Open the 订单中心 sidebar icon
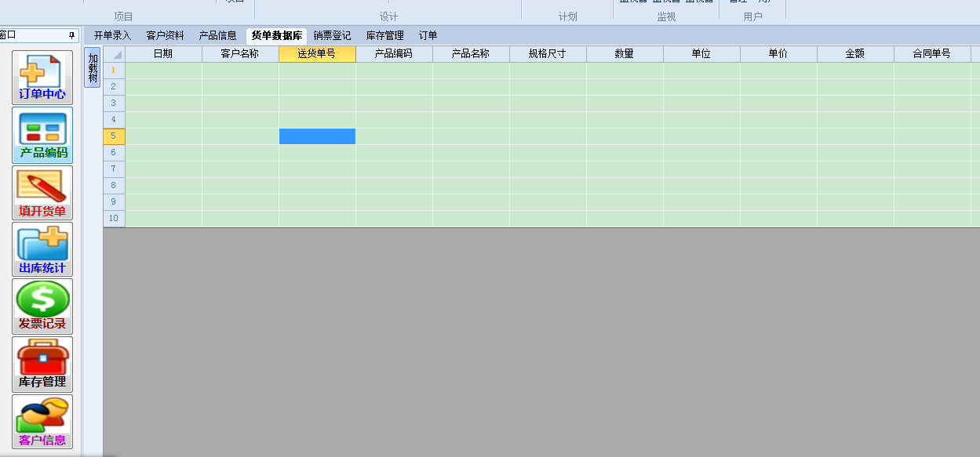 point(42,78)
